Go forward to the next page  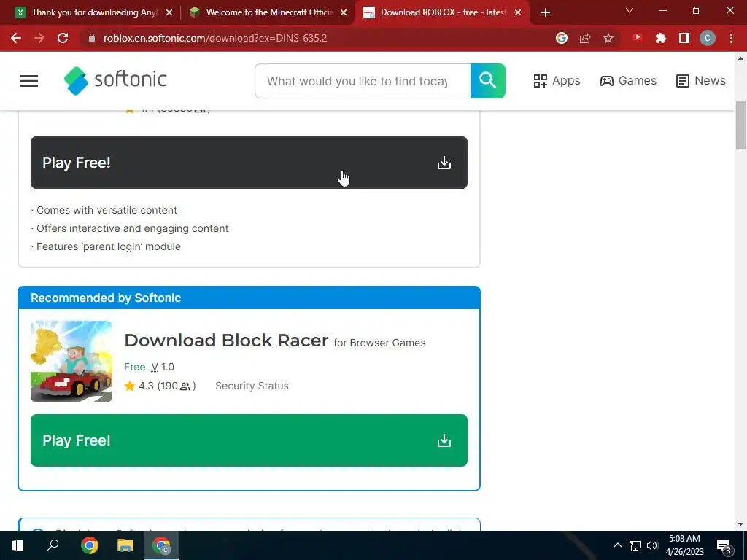point(39,38)
